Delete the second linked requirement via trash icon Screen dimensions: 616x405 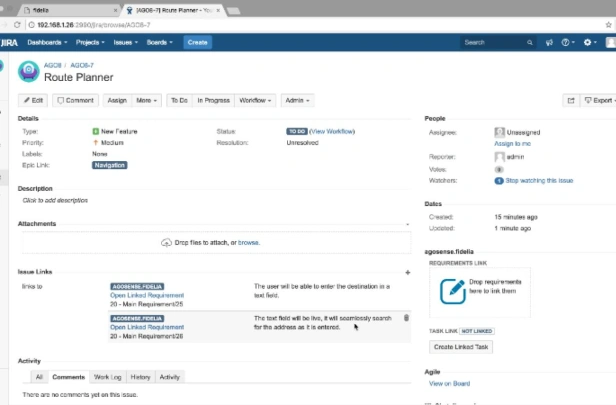point(406,318)
